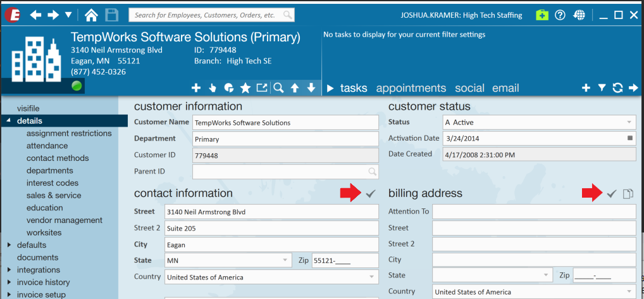
Task: Click the pie chart icon in header
Action: pyautogui.click(x=229, y=87)
